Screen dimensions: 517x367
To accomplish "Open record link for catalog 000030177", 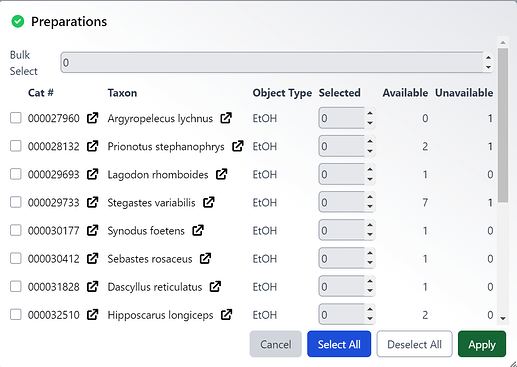I will point(92,230).
